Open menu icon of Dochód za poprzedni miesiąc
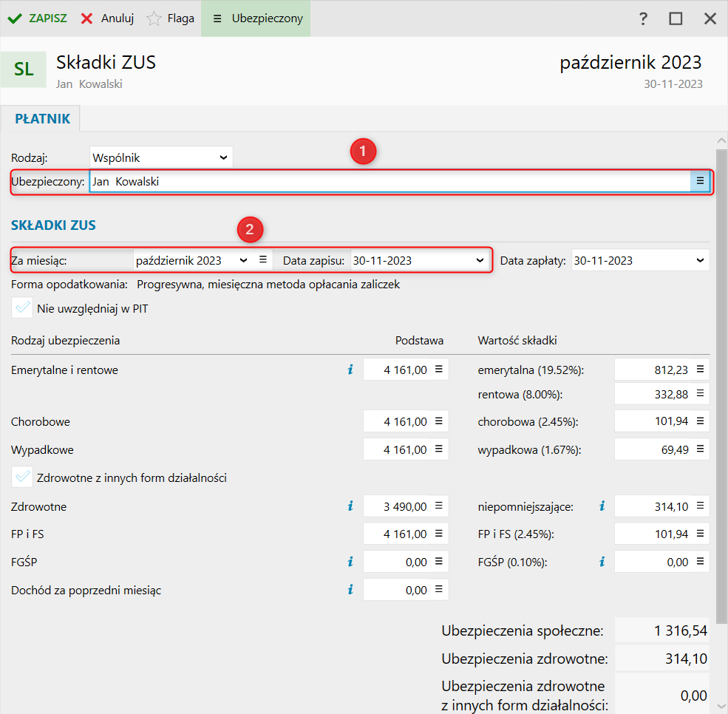This screenshot has width=728, height=714. point(439,589)
